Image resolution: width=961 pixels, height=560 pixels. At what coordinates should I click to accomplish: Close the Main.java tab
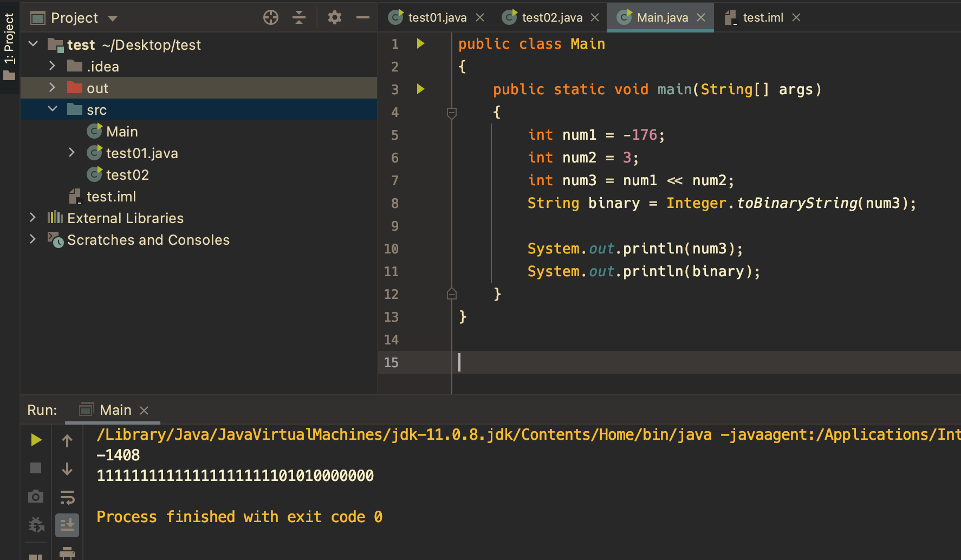701,17
